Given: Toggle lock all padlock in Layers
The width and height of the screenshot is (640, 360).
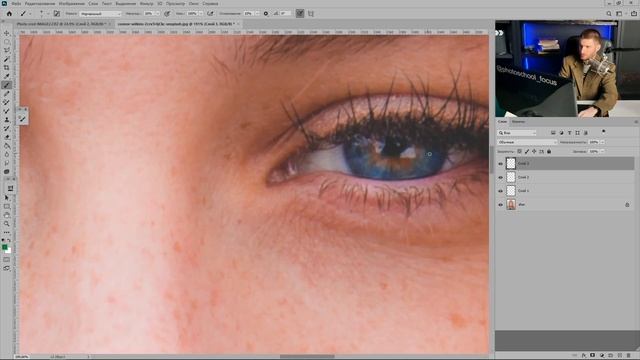Looking at the screenshot, I should tap(549, 151).
